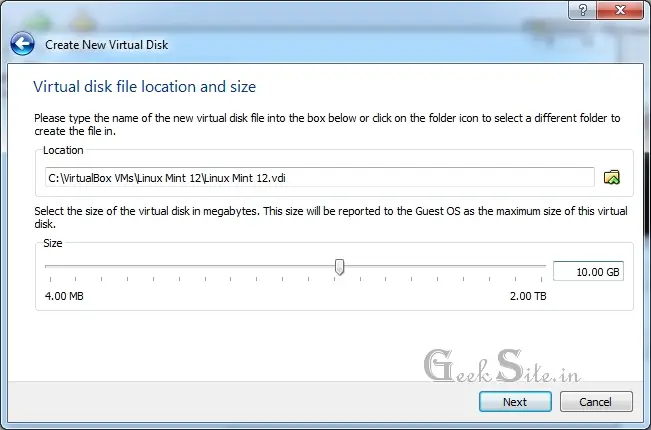Viewport: 651px width, 430px height.
Task: Cancel the virtual disk creation
Action: pyautogui.click(x=596, y=402)
